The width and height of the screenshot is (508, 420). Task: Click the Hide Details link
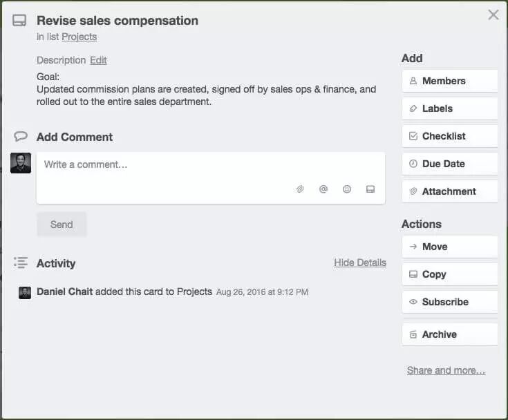click(x=360, y=262)
